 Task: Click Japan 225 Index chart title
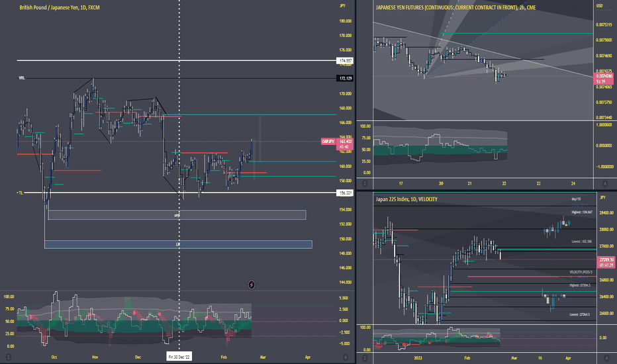tap(406, 199)
